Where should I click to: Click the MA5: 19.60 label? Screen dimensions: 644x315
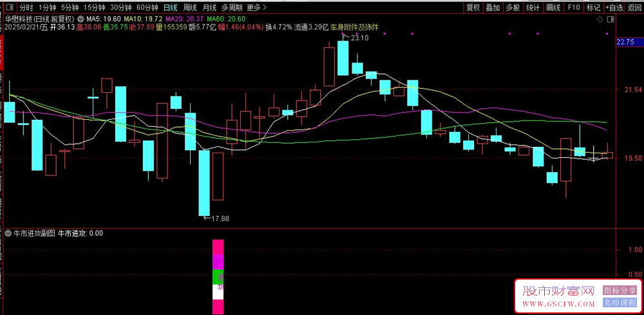pos(104,19)
